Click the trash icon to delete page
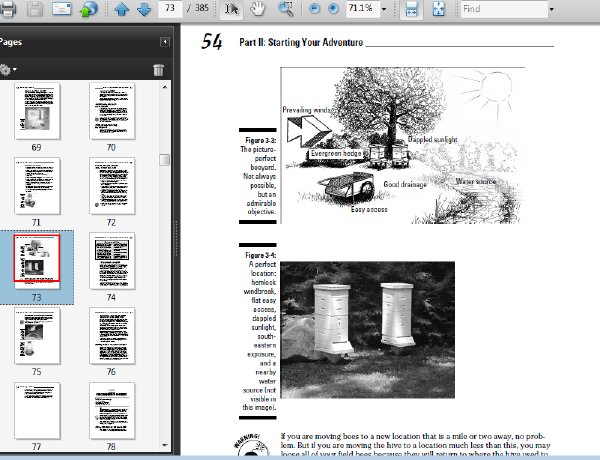Image resolution: width=600 pixels, height=460 pixels. [158, 70]
